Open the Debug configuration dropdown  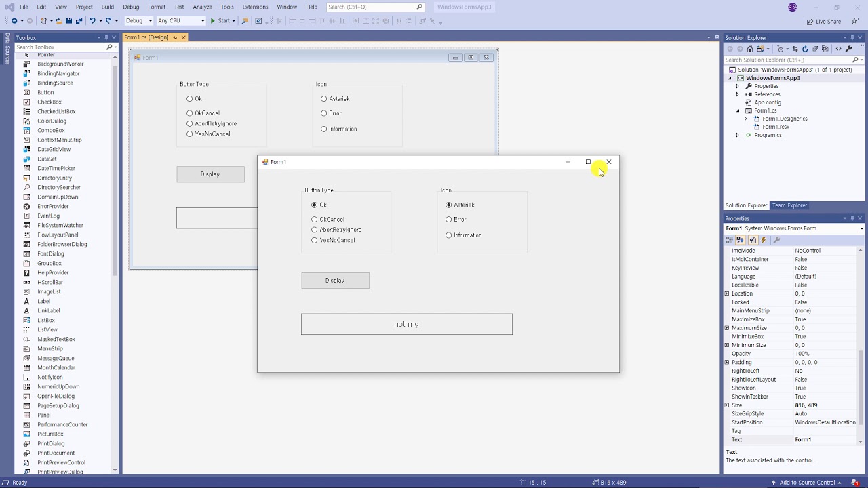pyautogui.click(x=138, y=20)
